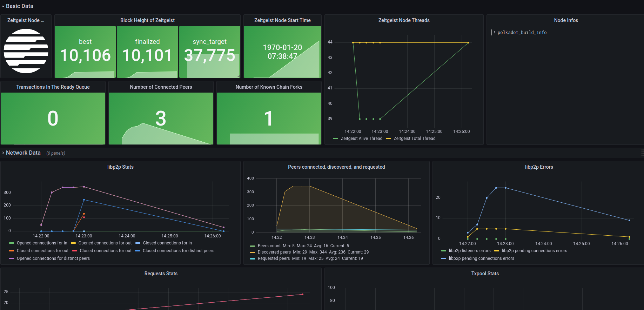The height and width of the screenshot is (310, 644).
Task: Click green marker beside libp2p listeners errors
Action: pyautogui.click(x=444, y=251)
